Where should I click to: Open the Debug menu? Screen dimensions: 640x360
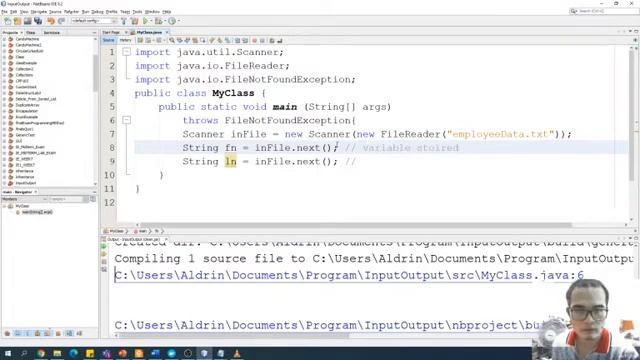[97, 12]
